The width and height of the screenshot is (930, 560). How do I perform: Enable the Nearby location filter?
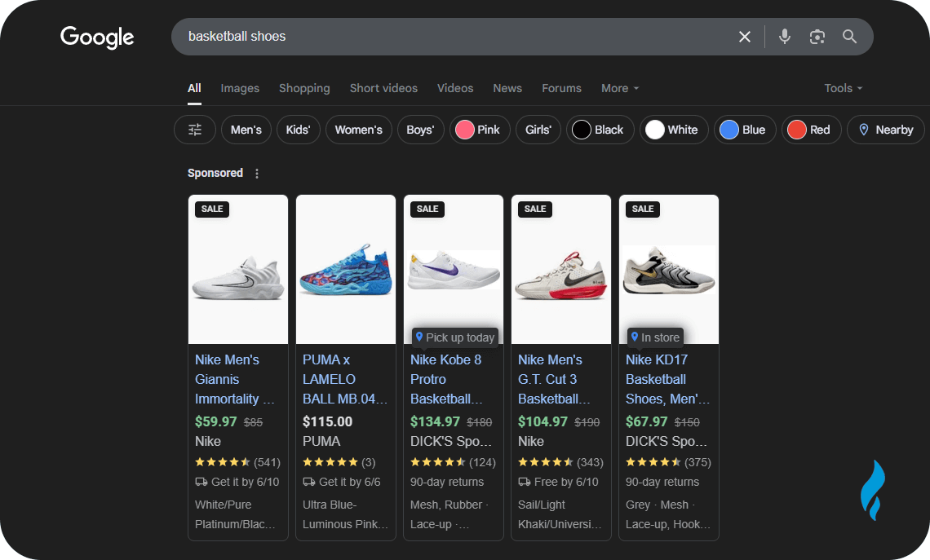(x=885, y=130)
